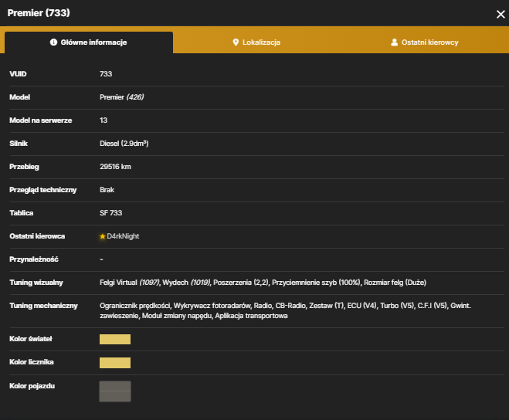Select the Kolor pojazdu grey swatch
The height and width of the screenshot is (420, 509).
point(115,391)
